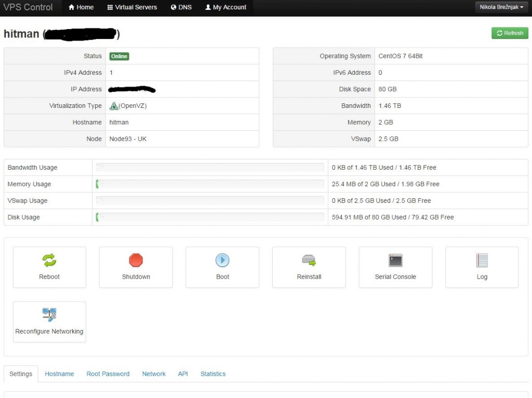Click the 'Node93 - UK' value
The image size is (532, 398).
pos(128,139)
